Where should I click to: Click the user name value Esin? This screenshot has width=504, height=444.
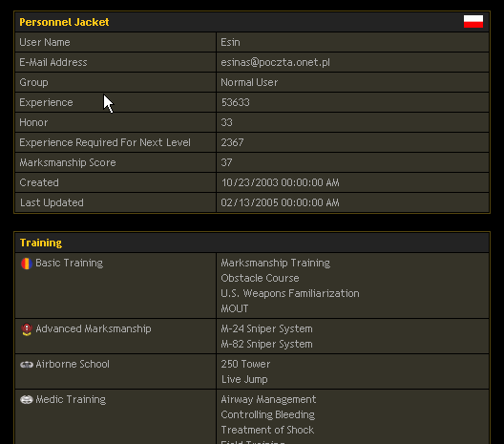[x=230, y=42]
